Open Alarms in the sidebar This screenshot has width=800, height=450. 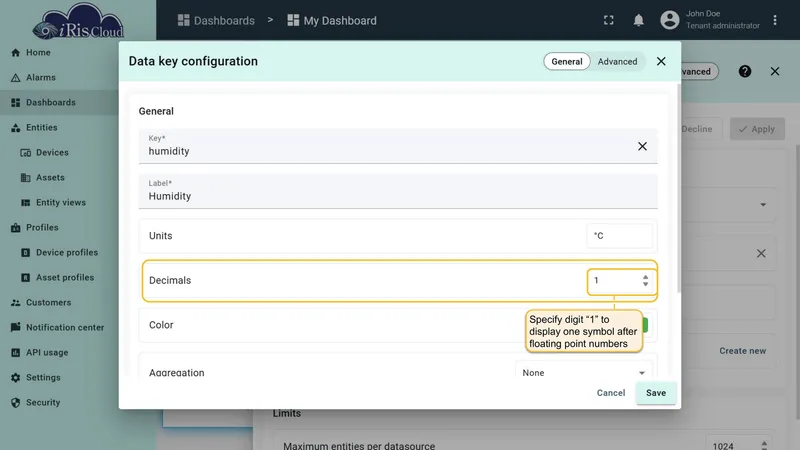click(x=41, y=78)
